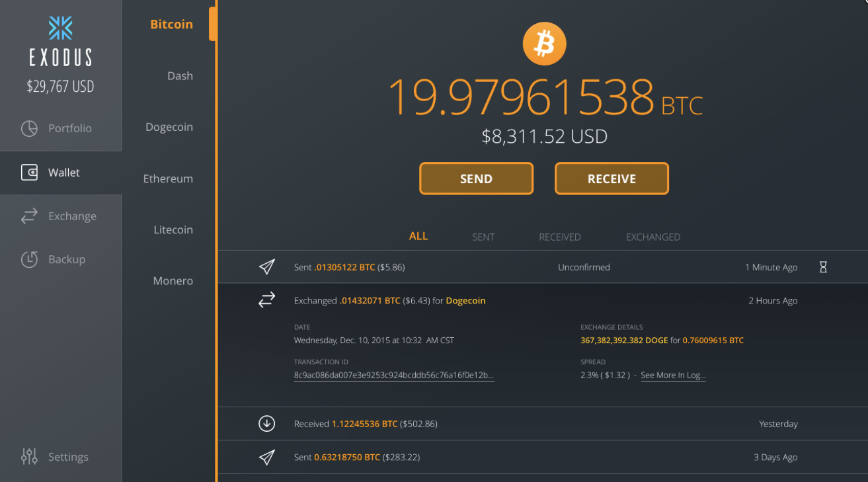Image resolution: width=868 pixels, height=482 pixels.
Task: Select Ethereum in the asset list
Action: [168, 179]
